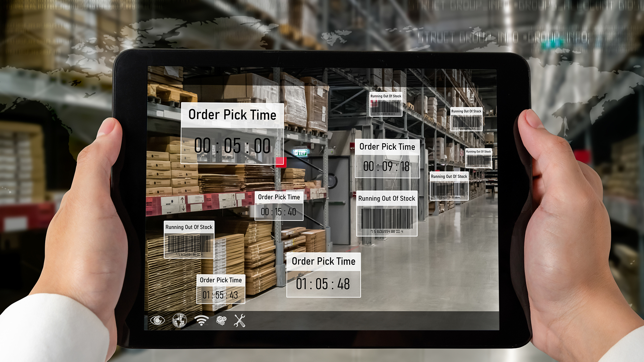Toggle the eye visibility icon
This screenshot has height=362, width=644.
pos(157,320)
